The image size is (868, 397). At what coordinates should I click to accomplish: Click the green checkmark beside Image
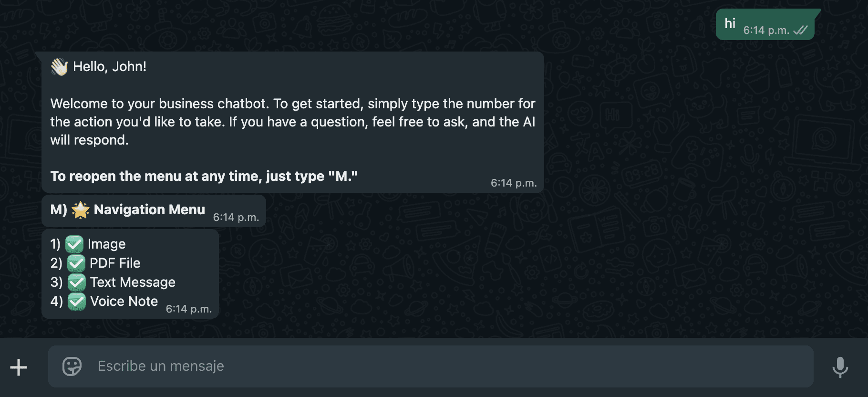point(74,244)
